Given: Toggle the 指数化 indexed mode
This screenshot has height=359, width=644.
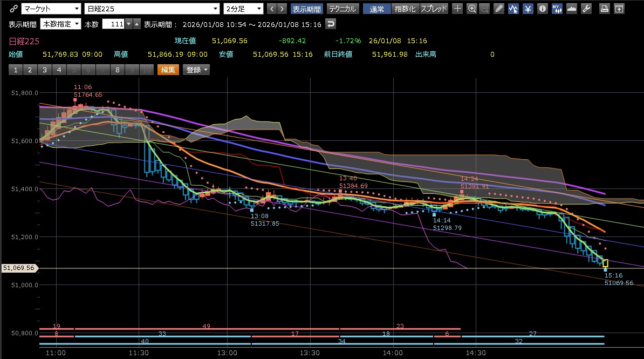Looking at the screenshot, I should click(x=405, y=9).
